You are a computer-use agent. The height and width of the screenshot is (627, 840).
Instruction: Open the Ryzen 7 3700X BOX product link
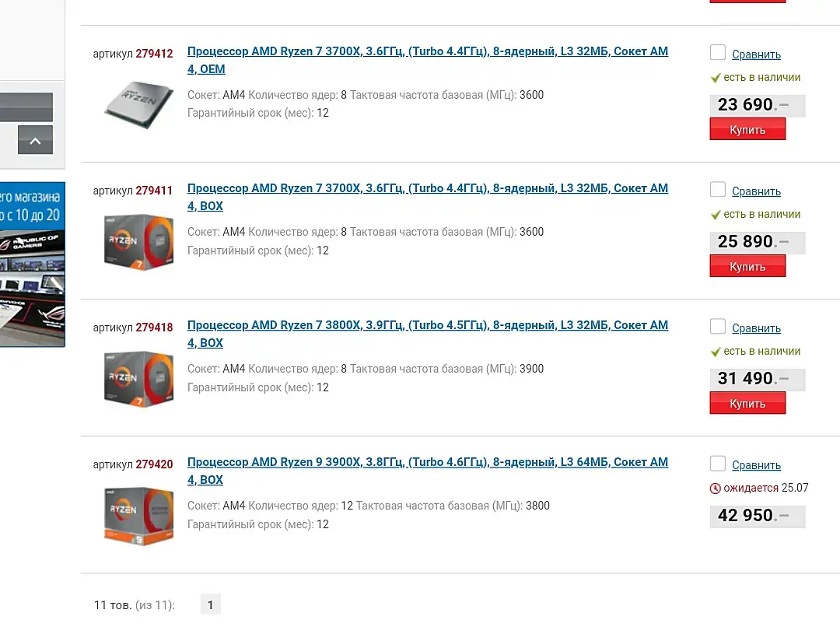428,198
